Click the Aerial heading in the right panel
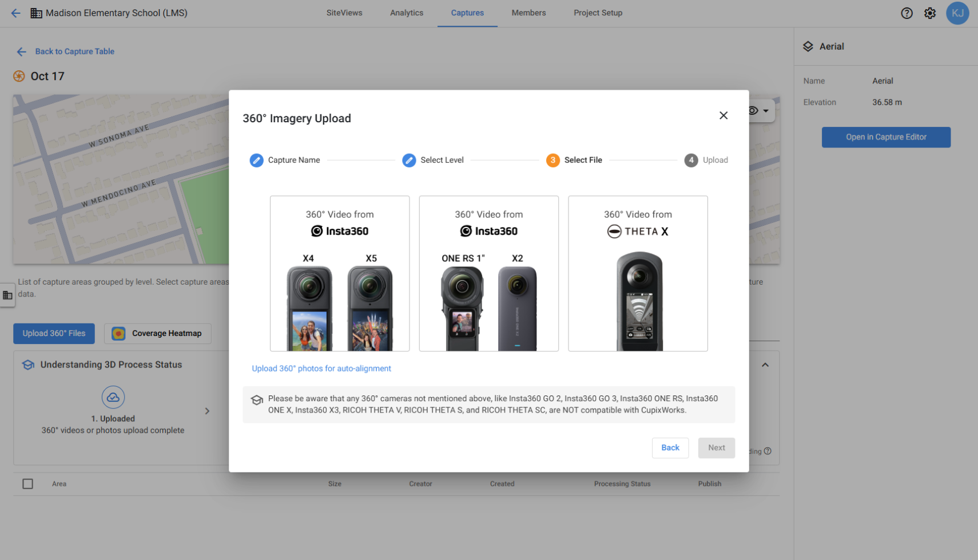The width and height of the screenshot is (978, 560). pos(832,46)
